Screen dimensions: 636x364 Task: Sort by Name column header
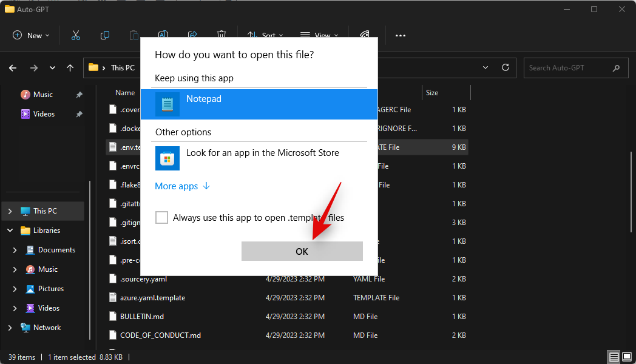125,93
